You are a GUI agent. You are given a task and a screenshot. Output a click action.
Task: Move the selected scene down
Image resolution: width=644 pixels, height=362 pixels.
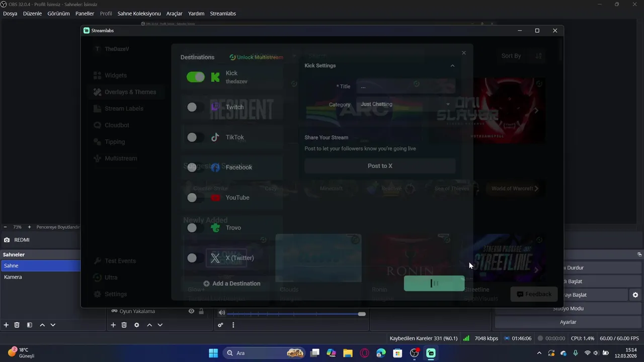click(x=53, y=325)
